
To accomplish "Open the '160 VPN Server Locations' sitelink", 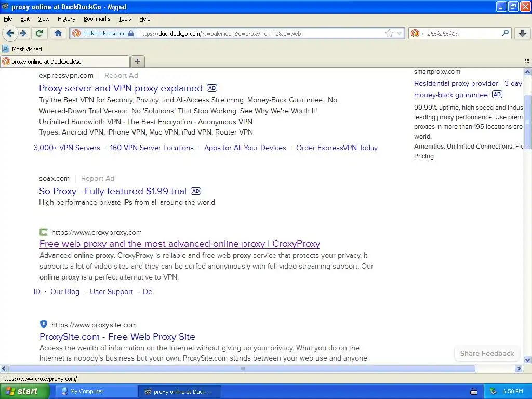I will click(x=152, y=148).
